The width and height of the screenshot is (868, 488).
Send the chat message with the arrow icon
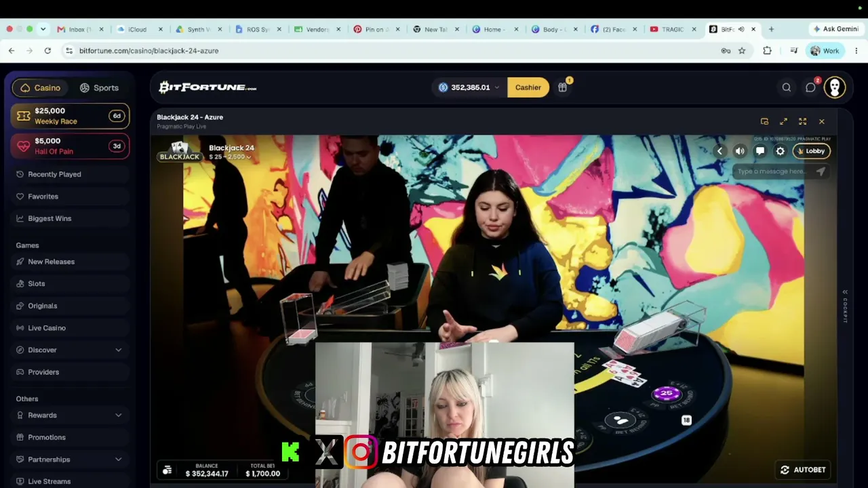(821, 171)
